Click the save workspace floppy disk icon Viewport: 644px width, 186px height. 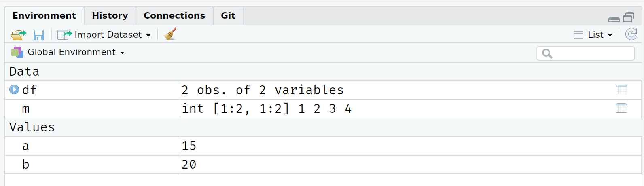tap(39, 35)
